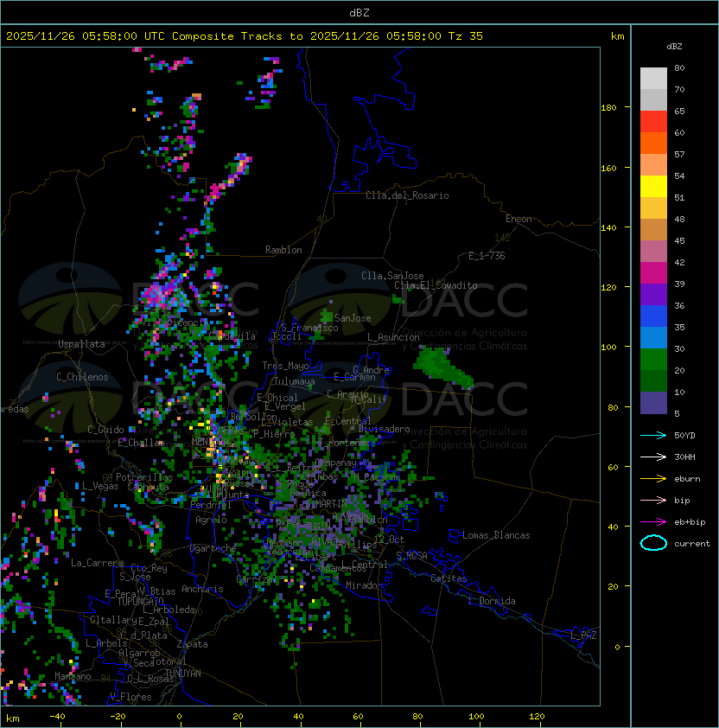719x728 pixels.
Task: Click the Clla.del_Rosario place label
Action: click(x=407, y=195)
